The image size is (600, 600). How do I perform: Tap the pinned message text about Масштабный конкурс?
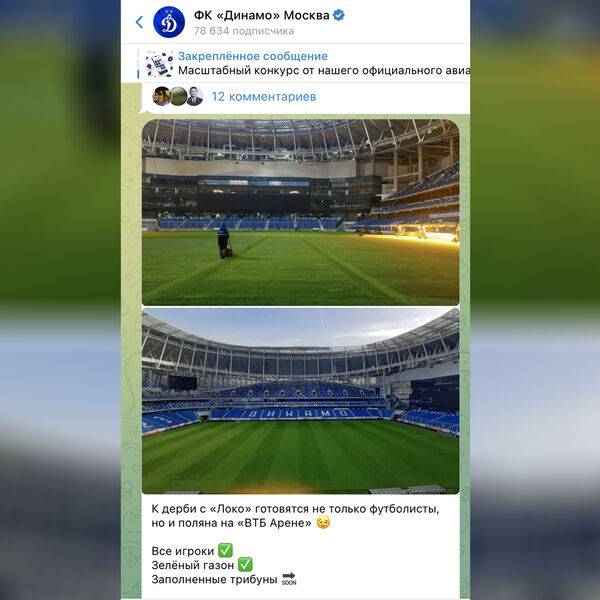[x=324, y=71]
